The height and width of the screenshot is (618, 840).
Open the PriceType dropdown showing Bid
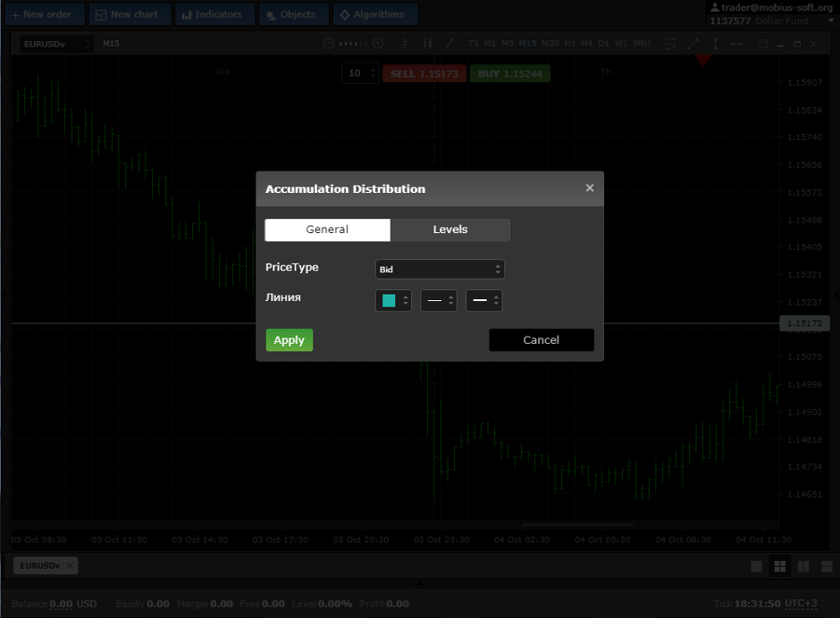440,270
